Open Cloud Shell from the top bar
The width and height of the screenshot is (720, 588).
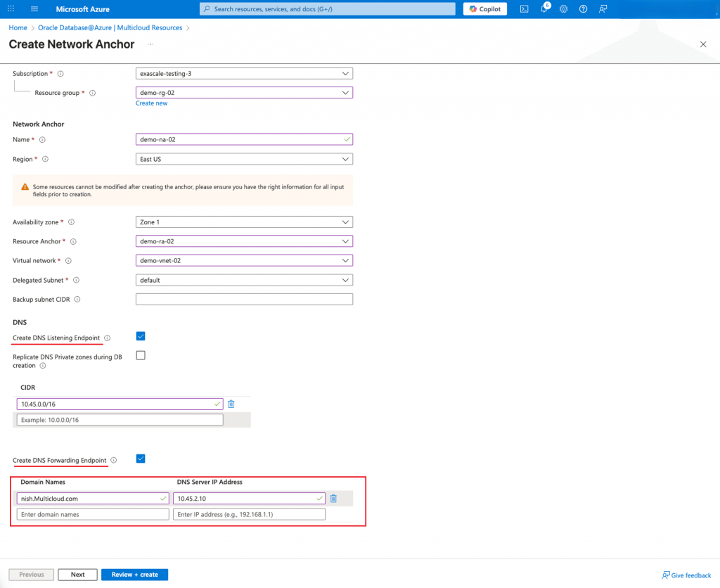click(525, 9)
